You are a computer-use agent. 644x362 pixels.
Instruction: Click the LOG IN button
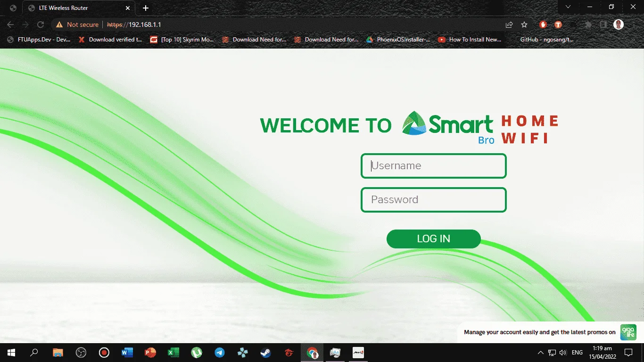(x=434, y=239)
